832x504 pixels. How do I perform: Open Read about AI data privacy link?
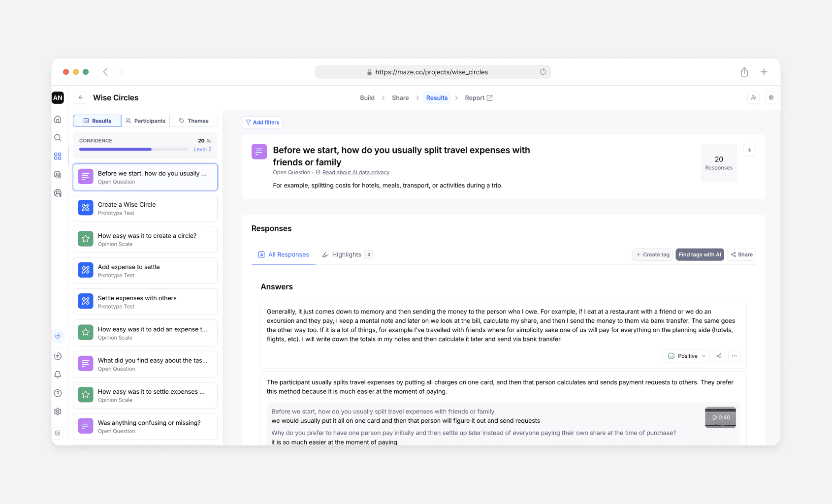tap(355, 173)
